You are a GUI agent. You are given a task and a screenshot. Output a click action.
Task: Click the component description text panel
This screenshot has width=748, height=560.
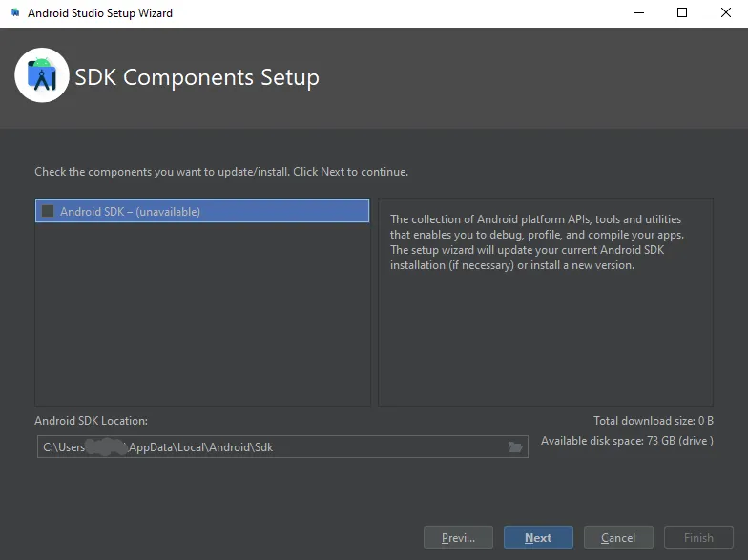pyautogui.click(x=545, y=302)
